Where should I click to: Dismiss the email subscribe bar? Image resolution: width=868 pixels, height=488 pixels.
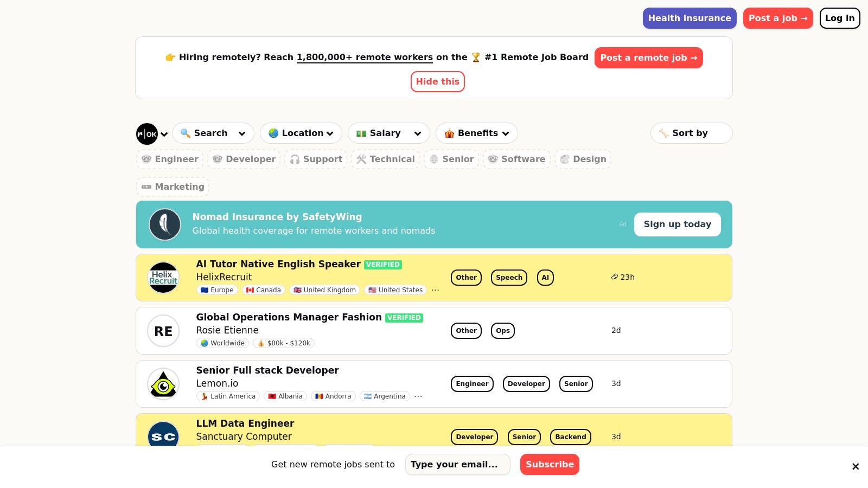point(856,466)
